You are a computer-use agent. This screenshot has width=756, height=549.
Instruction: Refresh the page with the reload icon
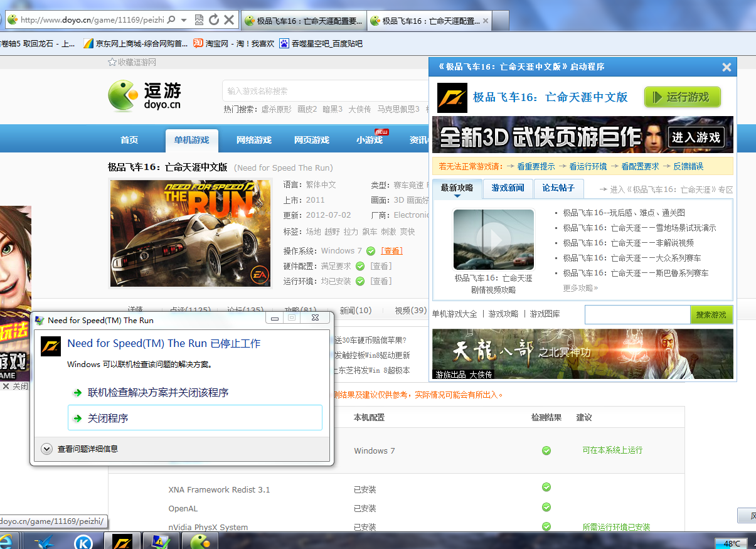(x=214, y=20)
